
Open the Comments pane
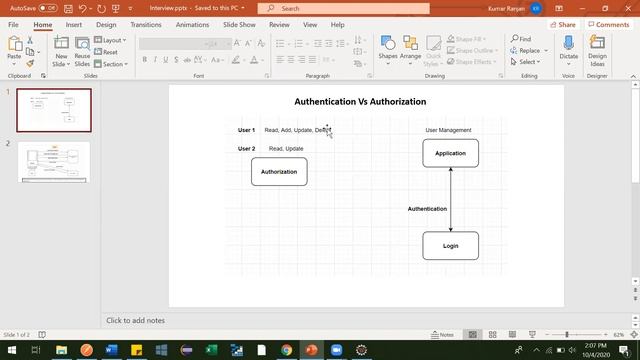coord(609,25)
